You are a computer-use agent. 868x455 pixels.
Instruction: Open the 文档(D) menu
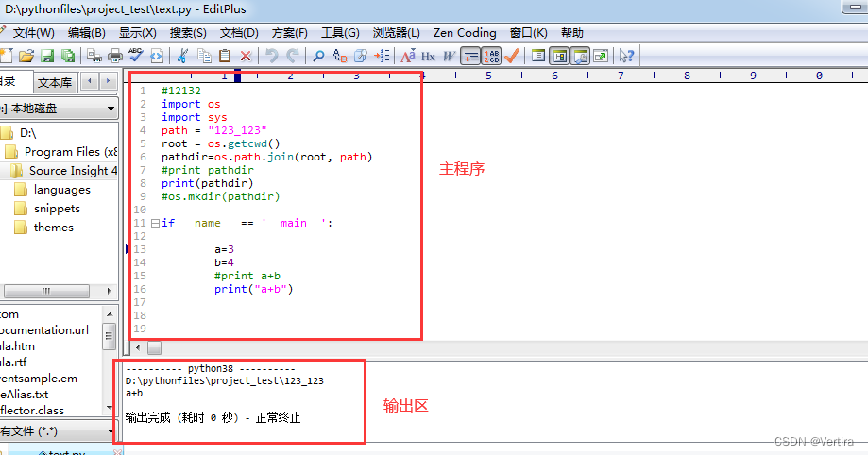tap(239, 33)
